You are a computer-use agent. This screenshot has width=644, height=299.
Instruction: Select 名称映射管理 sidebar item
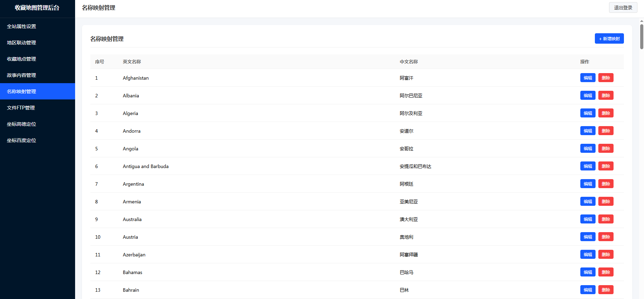tap(37, 91)
